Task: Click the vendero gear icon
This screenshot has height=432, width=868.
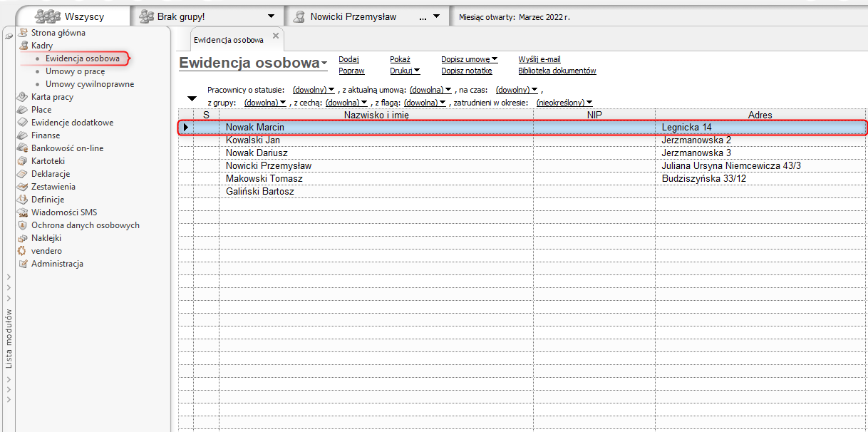Action: tap(24, 251)
